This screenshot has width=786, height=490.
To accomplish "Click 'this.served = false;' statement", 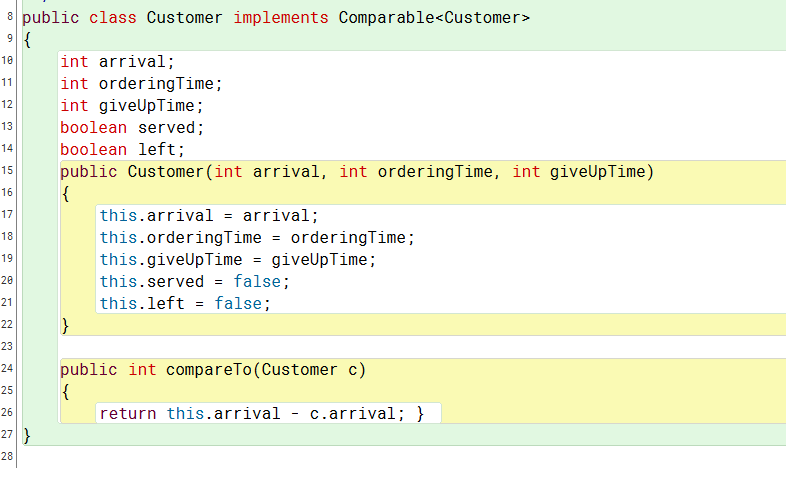I will click(x=194, y=282).
